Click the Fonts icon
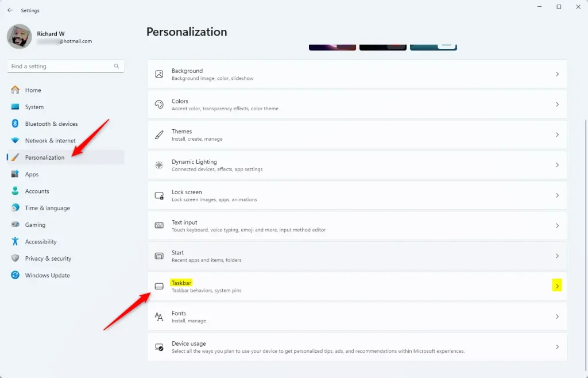Screen dimensions: 588x378 pyautogui.click(x=159, y=317)
